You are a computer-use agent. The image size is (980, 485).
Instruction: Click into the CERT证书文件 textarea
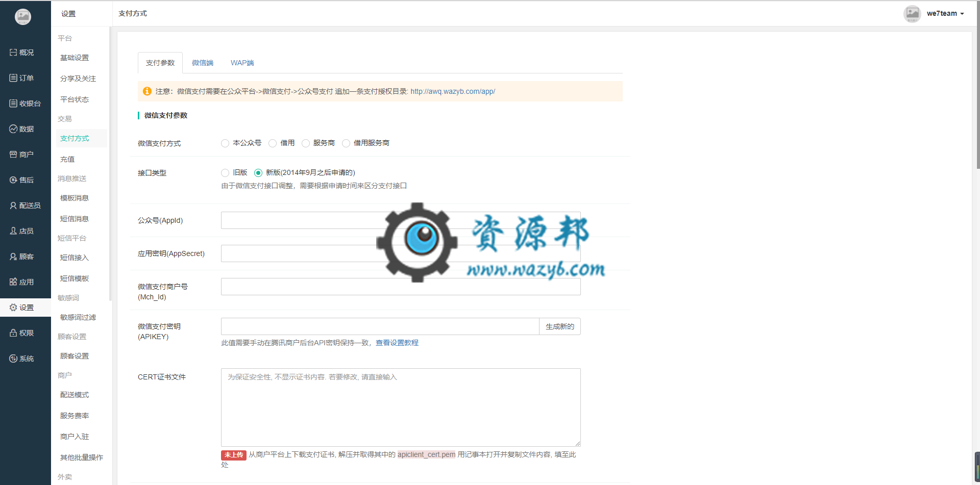pos(401,407)
